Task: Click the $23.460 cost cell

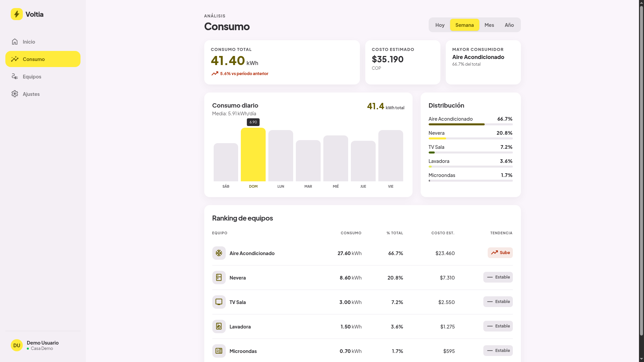Action: [445, 253]
